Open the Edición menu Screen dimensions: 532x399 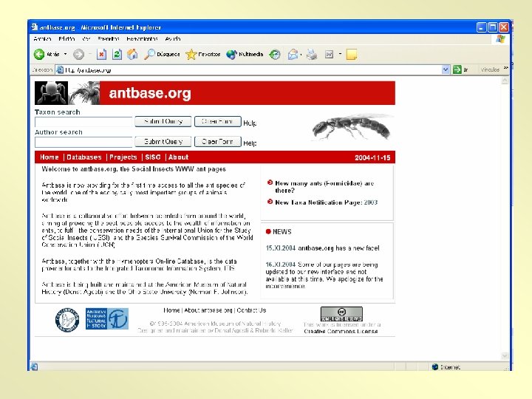66,39
